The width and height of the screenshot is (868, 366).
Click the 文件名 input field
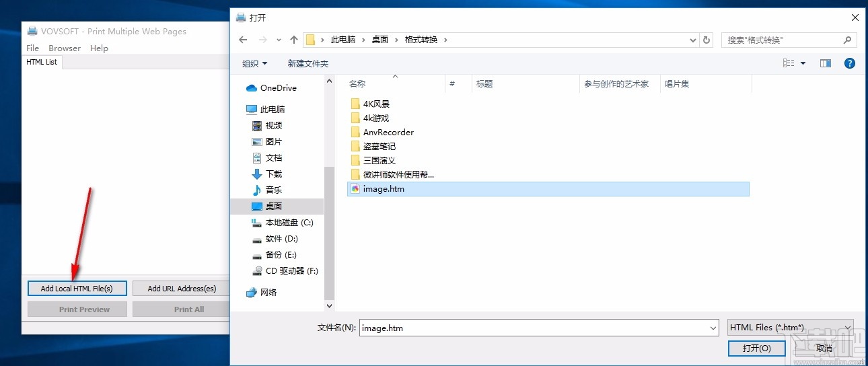[x=534, y=328]
